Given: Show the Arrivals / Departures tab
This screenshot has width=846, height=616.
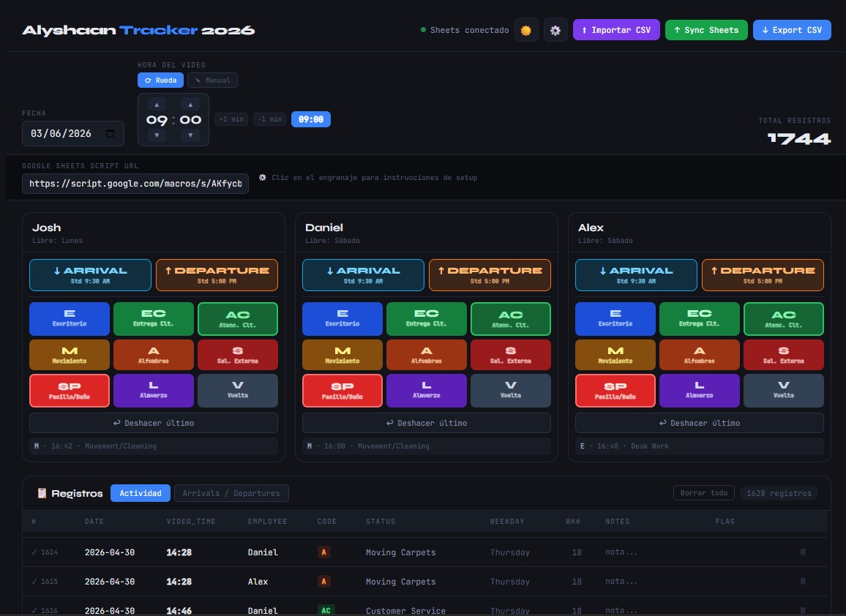Looking at the screenshot, I should (231, 493).
